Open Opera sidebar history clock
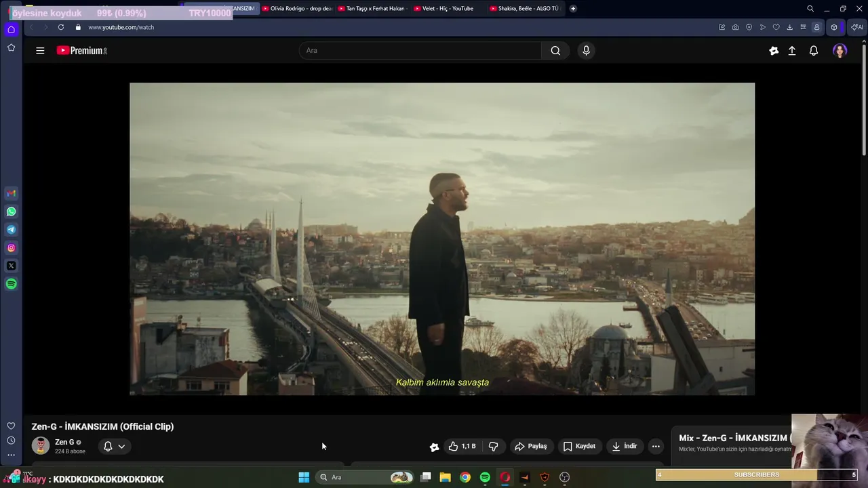The image size is (868, 488). (11, 441)
